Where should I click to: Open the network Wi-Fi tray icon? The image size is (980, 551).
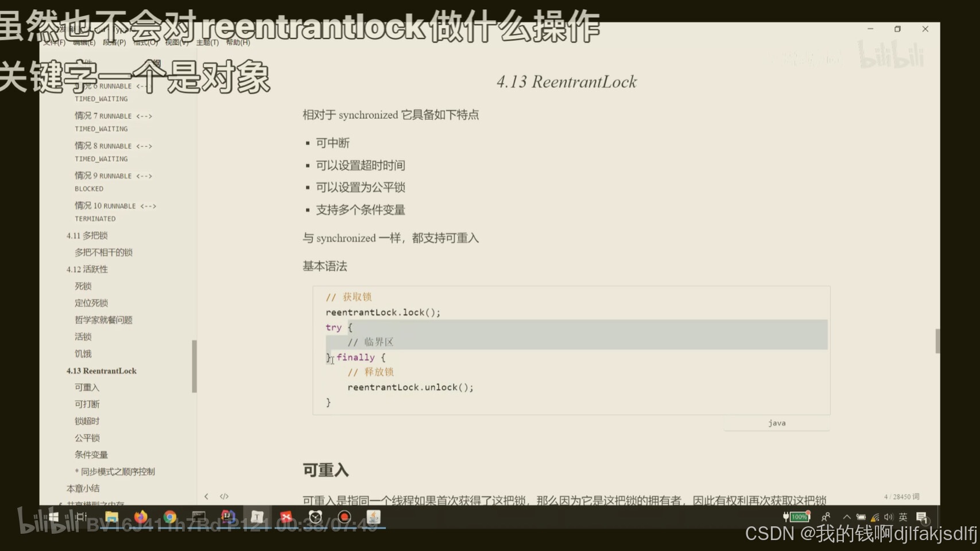(x=875, y=517)
